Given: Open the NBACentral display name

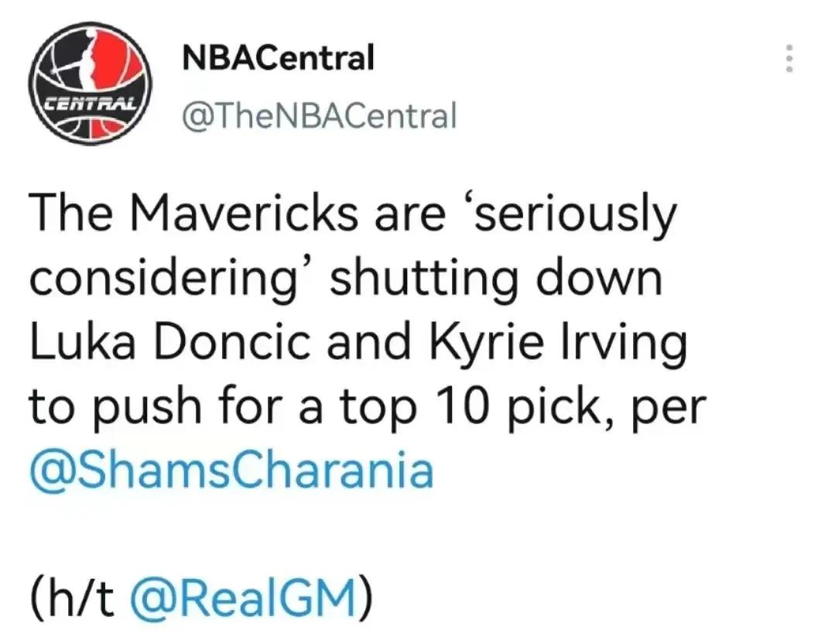Looking at the screenshot, I should click(x=278, y=57).
